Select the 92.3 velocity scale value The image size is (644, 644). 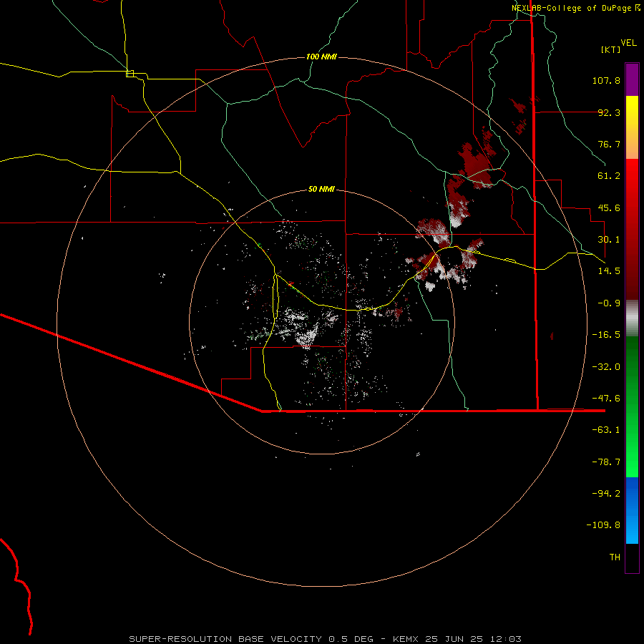coord(609,112)
